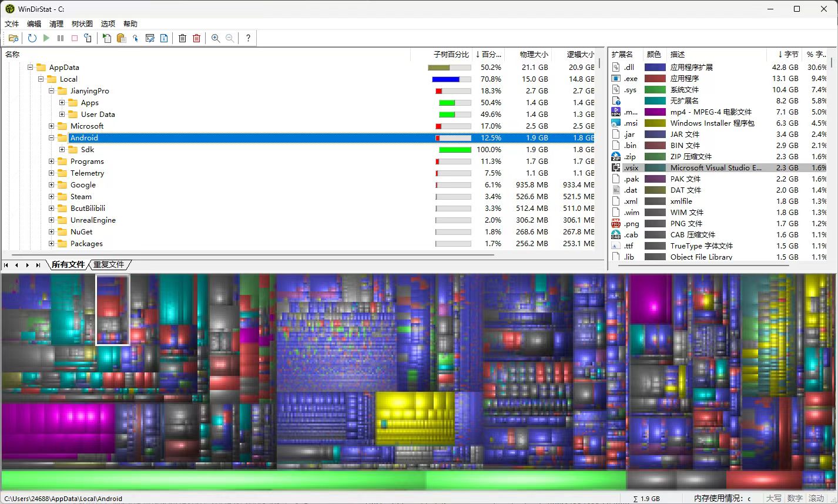The image size is (838, 504).
Task: Click the .exe red color swatch
Action: (655, 79)
